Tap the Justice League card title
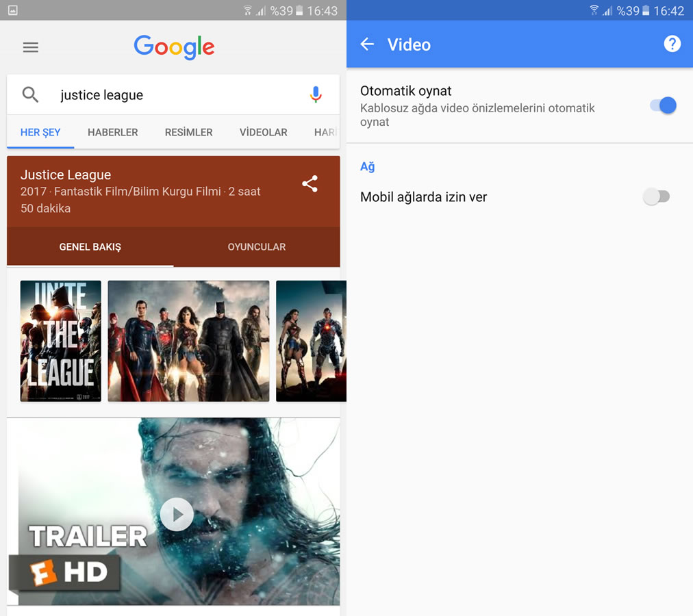The image size is (693, 616). (x=66, y=175)
